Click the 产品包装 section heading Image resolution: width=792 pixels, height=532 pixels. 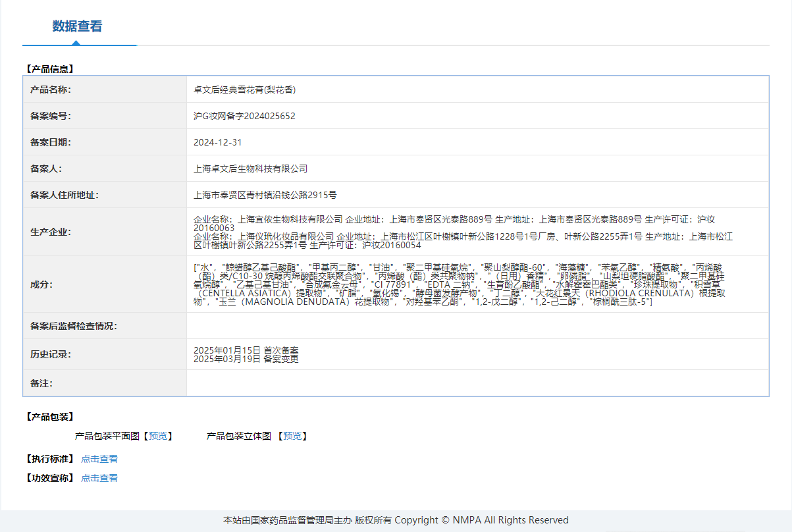tap(49, 417)
